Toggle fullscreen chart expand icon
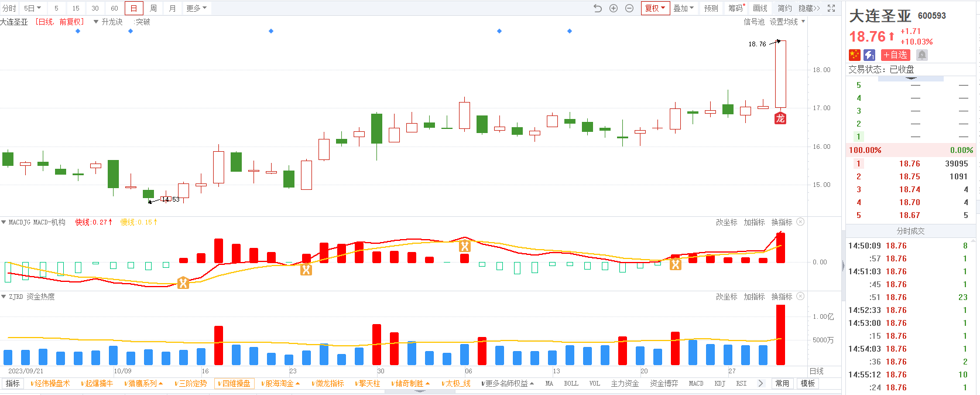This screenshot has height=395, width=980. 831,8
